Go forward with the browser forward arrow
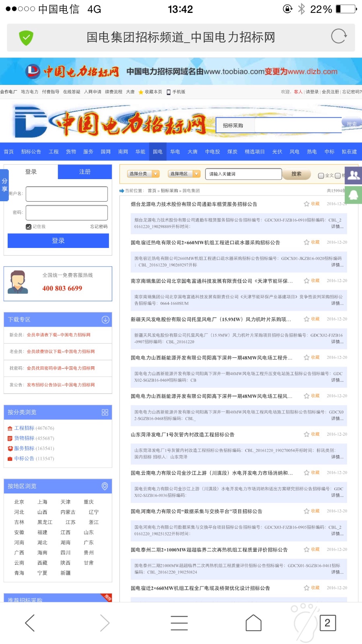 [105, 623]
